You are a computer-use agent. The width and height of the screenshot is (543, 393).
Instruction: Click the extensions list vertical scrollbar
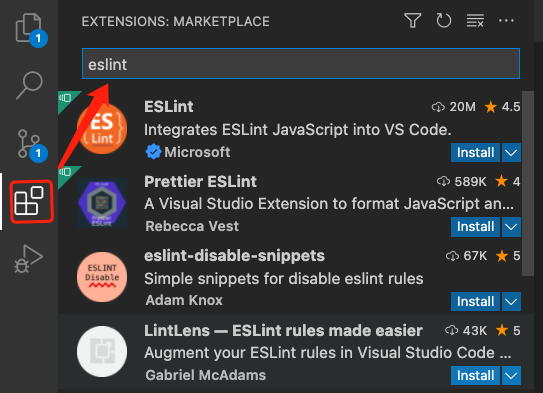528,184
